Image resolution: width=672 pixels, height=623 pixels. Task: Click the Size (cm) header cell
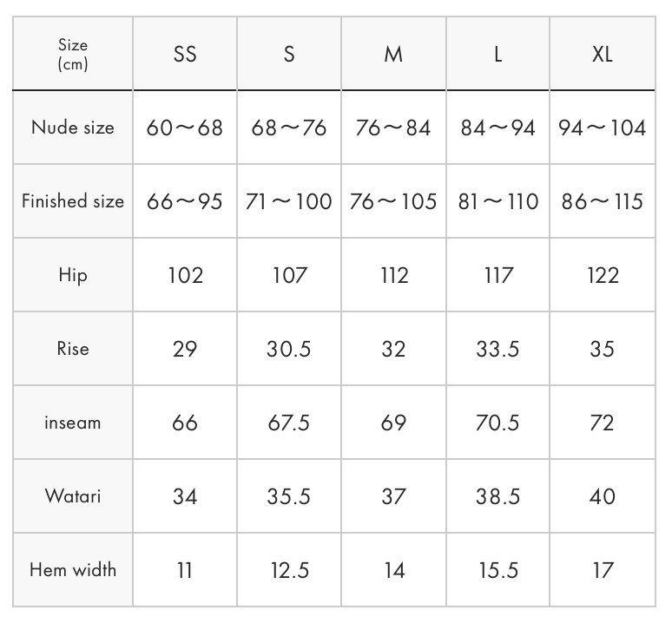(73, 54)
